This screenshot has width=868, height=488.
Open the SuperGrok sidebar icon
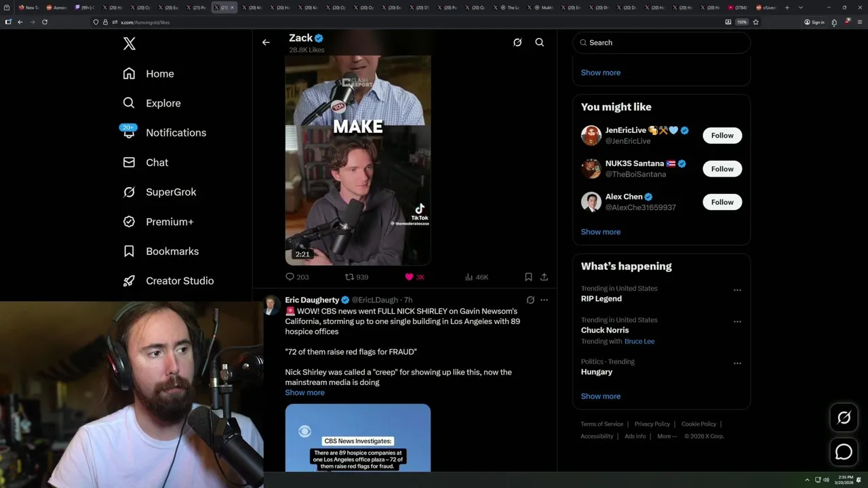click(x=129, y=192)
